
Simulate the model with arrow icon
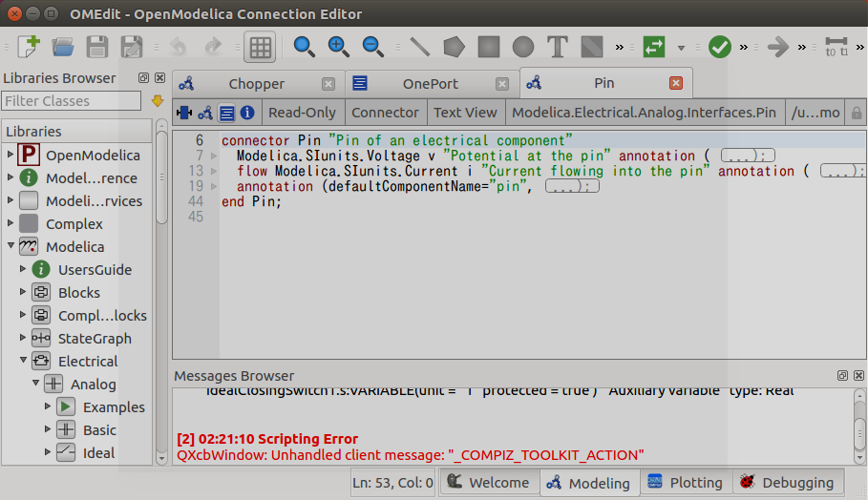tap(778, 47)
